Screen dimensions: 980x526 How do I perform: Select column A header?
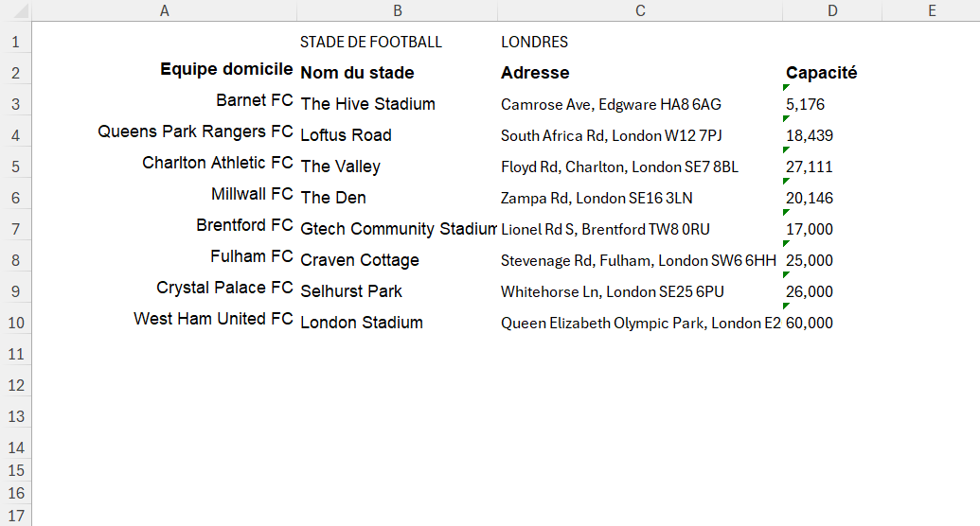pos(165,10)
